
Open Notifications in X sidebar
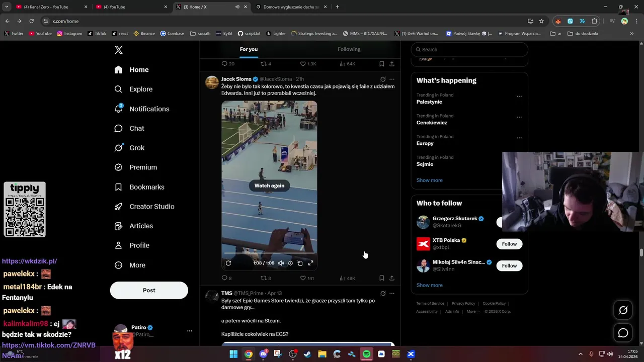141,109
